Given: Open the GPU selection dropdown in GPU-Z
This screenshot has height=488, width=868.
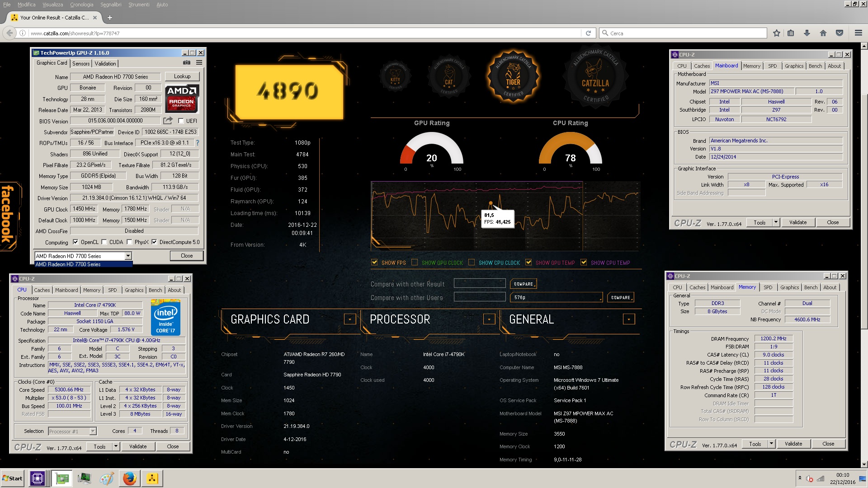Looking at the screenshot, I should [128, 256].
